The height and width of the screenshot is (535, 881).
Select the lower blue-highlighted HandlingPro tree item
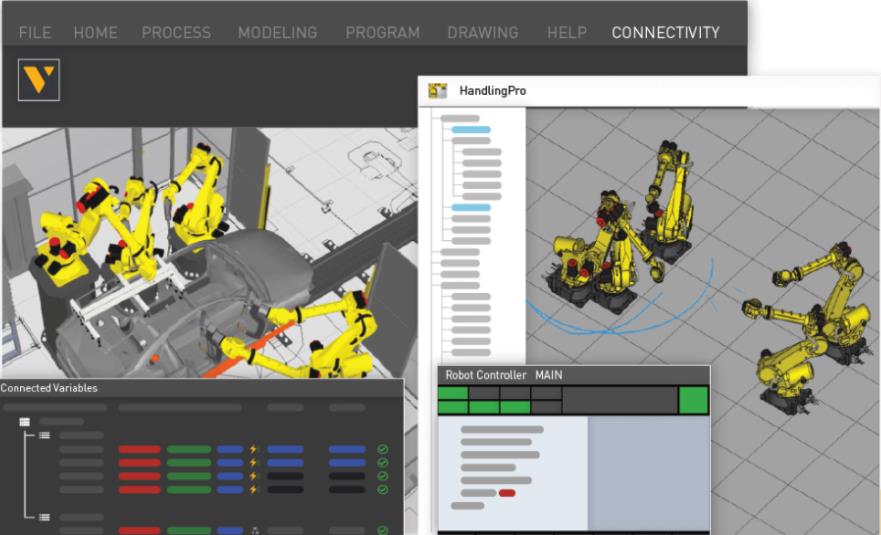click(471, 208)
